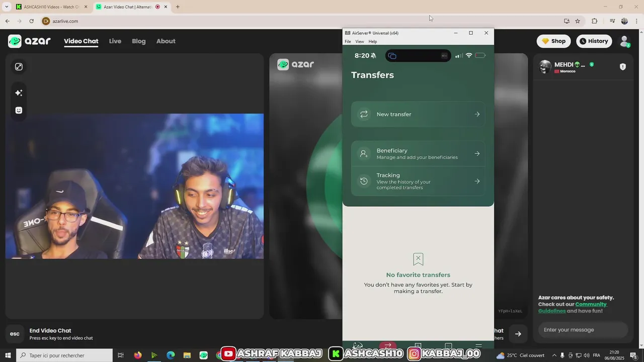Viewport: 644px width, 362px height.
Task: Open the Beneficiary row
Action: click(x=418, y=153)
